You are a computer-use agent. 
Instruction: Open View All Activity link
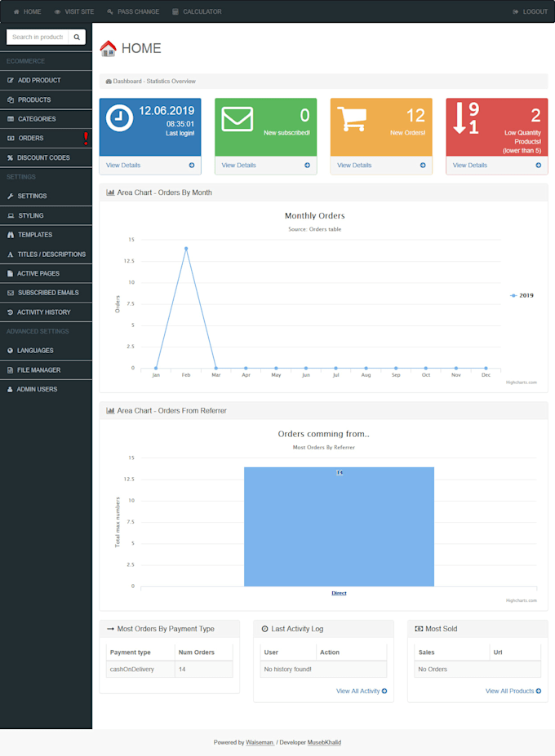(361, 691)
